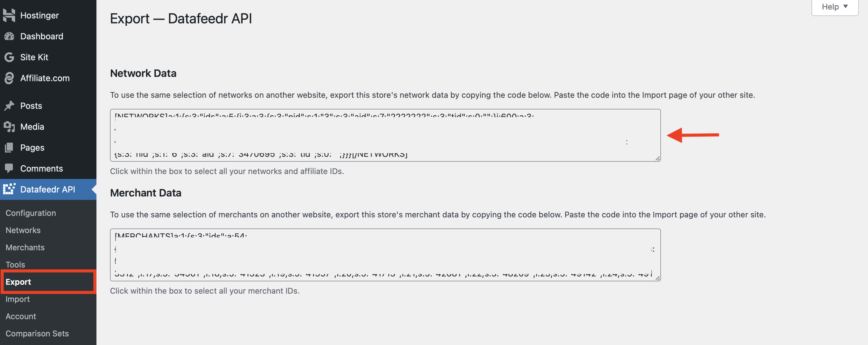Viewport: 868px width, 345px height.
Task: Click the Posts pushpin icon
Action: [9, 105]
